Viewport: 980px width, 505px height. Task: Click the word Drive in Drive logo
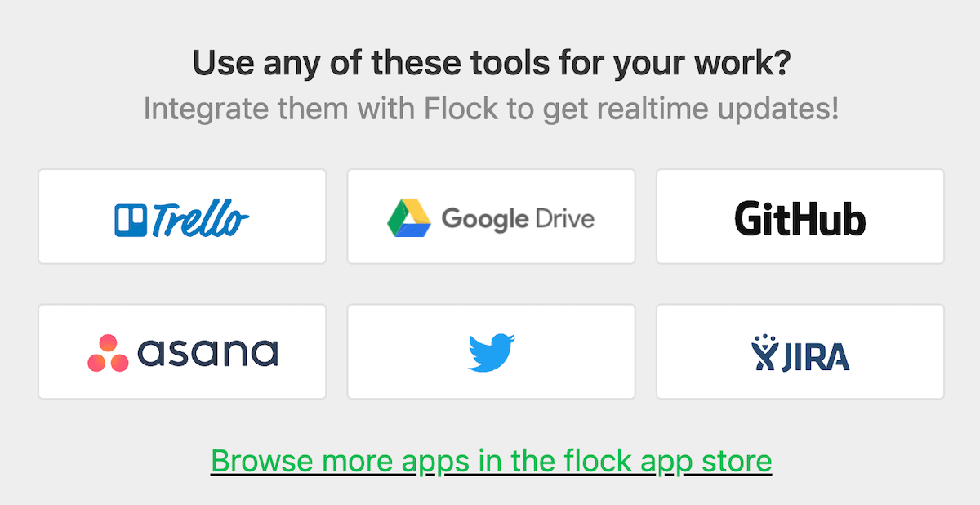point(565,218)
